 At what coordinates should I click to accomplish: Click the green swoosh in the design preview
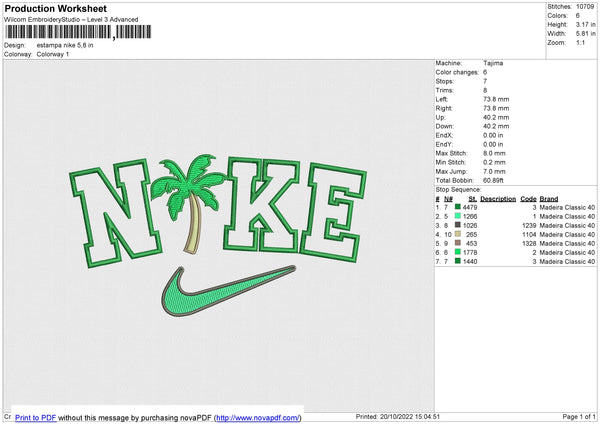tap(228, 291)
